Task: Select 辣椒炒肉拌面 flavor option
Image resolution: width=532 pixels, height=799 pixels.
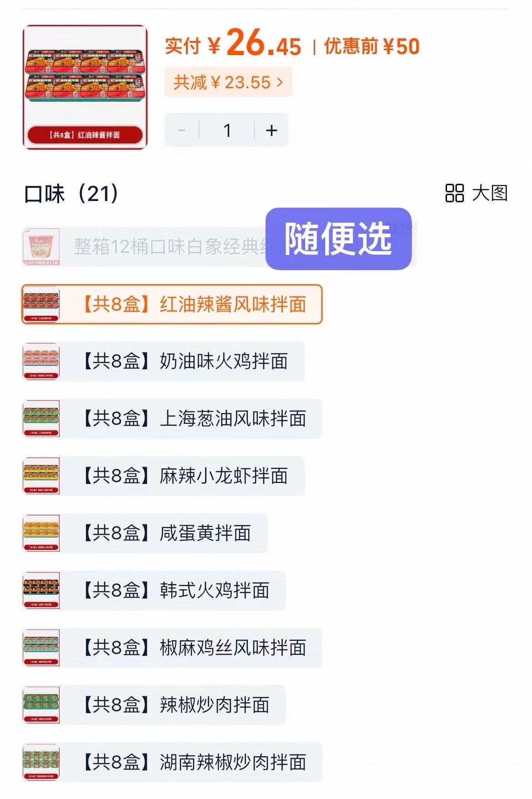Action: (154, 705)
